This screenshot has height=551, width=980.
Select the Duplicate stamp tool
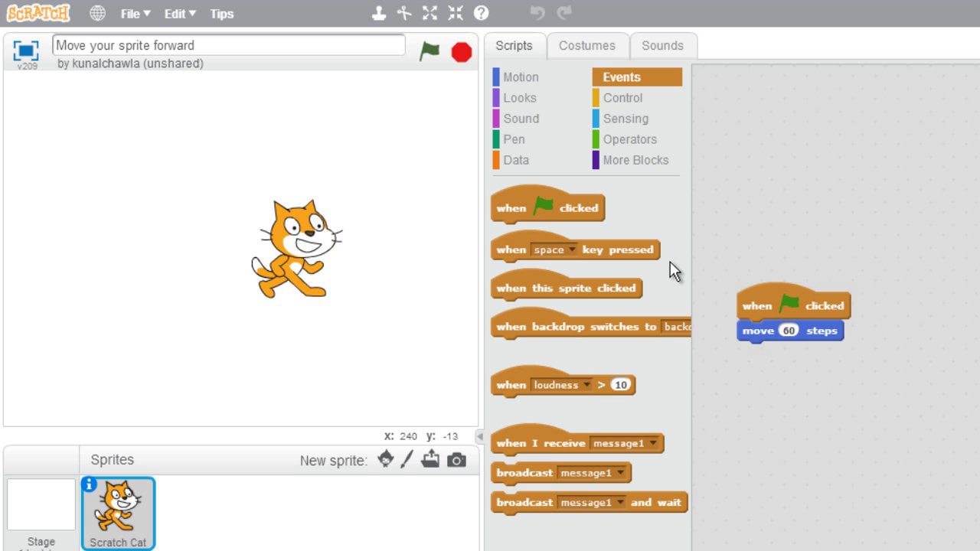click(378, 13)
